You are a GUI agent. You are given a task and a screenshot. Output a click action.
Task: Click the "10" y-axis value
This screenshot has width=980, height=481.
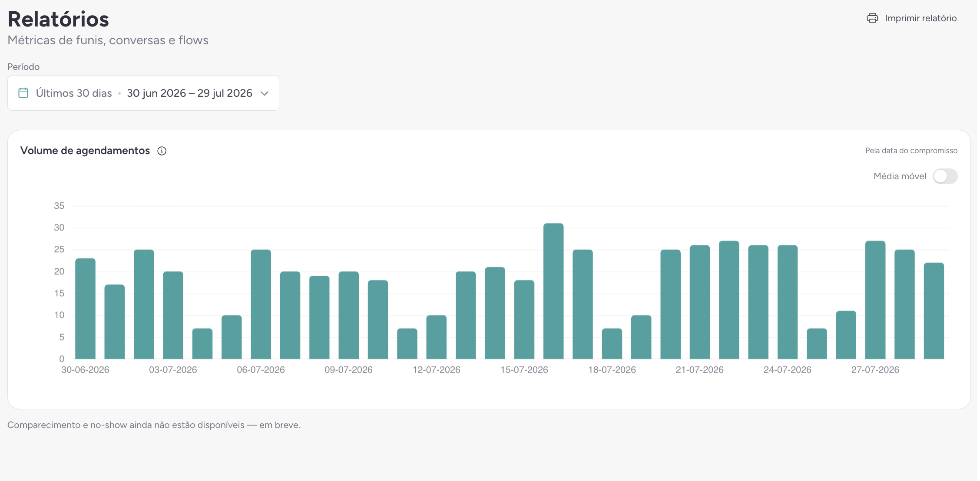59,315
